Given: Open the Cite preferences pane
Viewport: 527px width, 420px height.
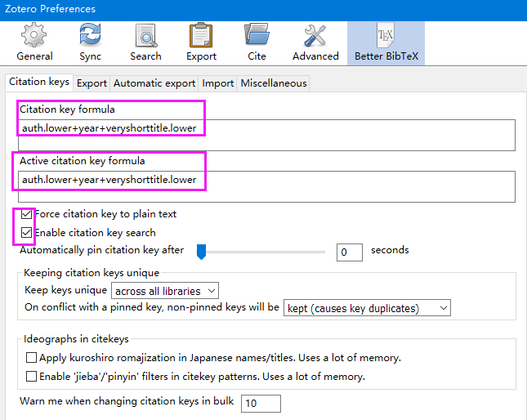Looking at the screenshot, I should pyautogui.click(x=257, y=42).
